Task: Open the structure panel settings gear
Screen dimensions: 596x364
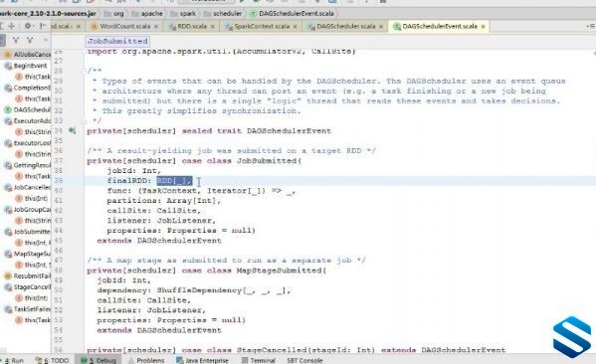Action: coord(28,26)
